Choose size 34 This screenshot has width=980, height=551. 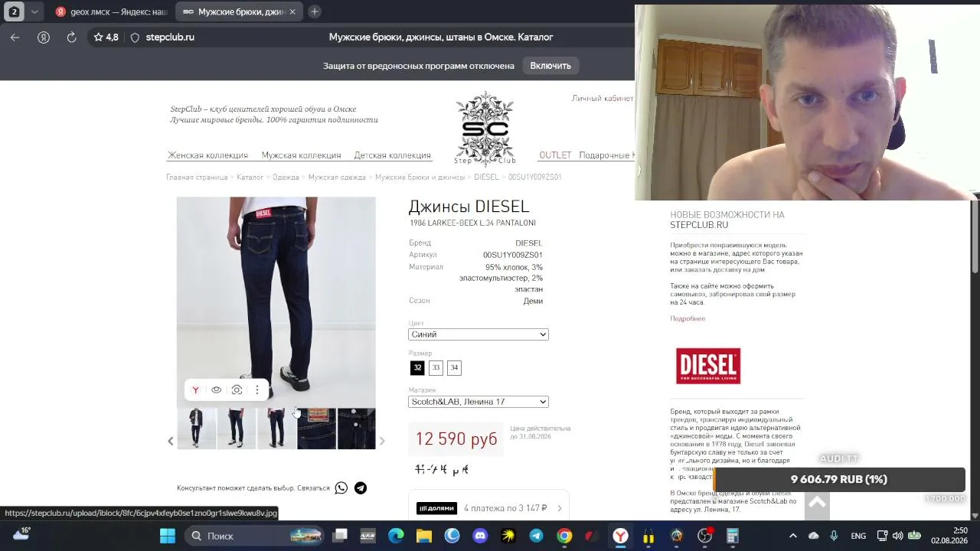454,368
